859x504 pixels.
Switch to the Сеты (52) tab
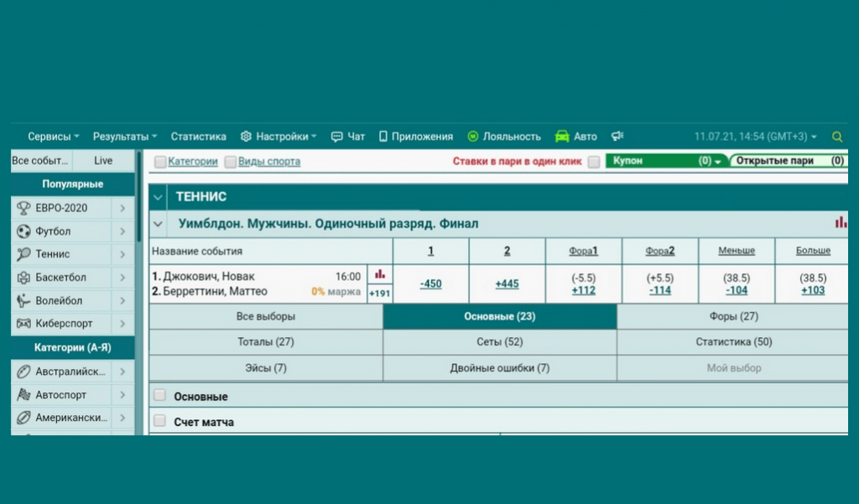(x=500, y=342)
